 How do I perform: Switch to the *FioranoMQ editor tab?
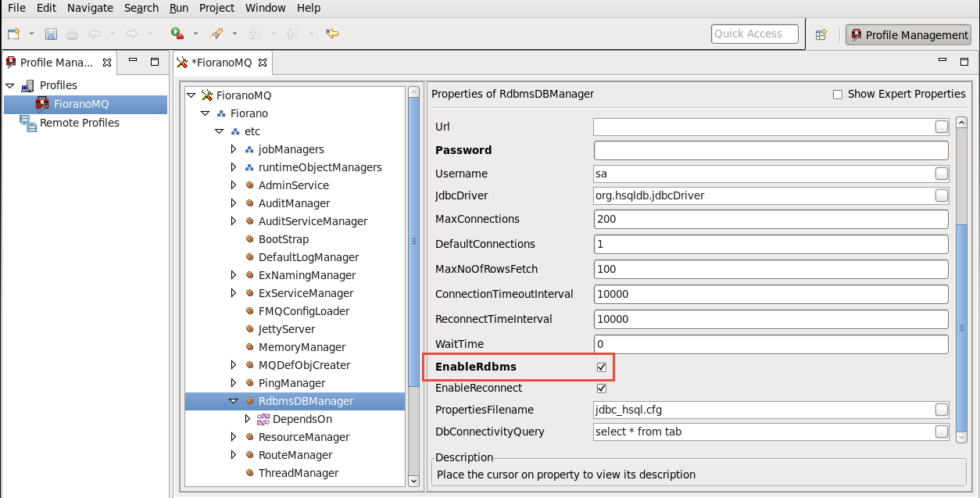click(222, 63)
